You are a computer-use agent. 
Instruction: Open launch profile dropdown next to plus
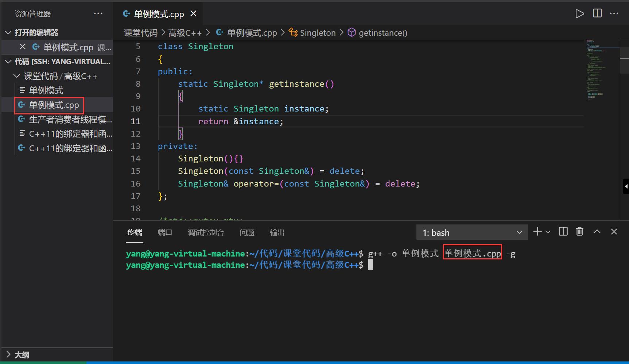[x=548, y=232]
